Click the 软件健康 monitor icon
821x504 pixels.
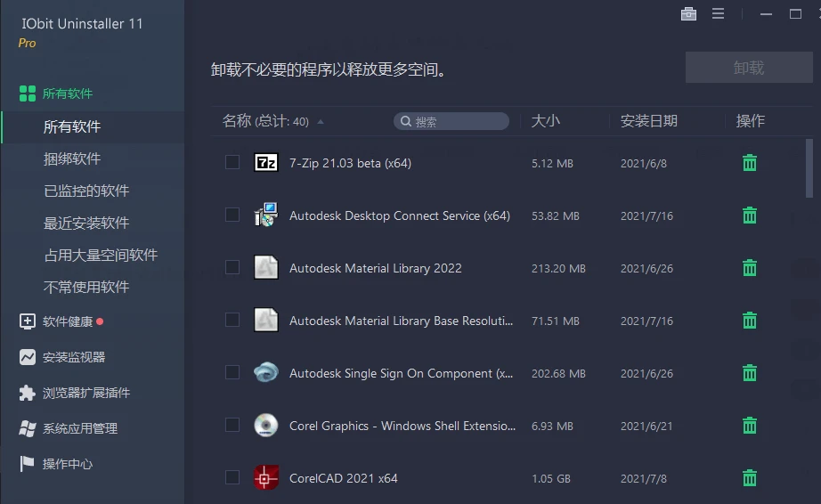[28, 321]
